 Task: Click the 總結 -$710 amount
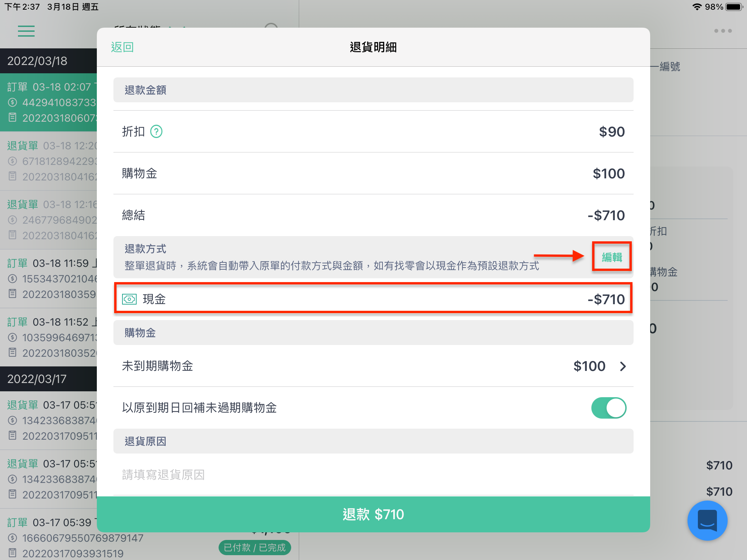(x=606, y=215)
